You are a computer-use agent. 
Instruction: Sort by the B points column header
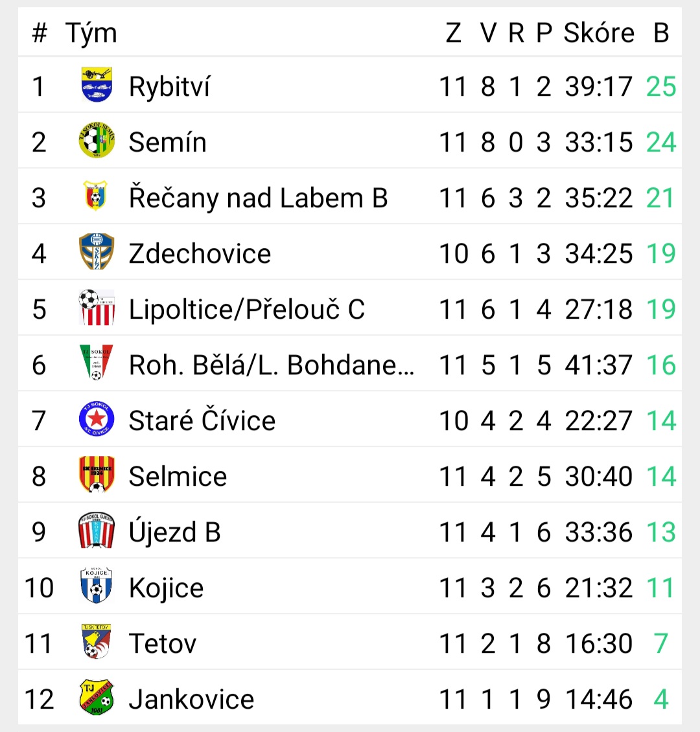tap(661, 33)
